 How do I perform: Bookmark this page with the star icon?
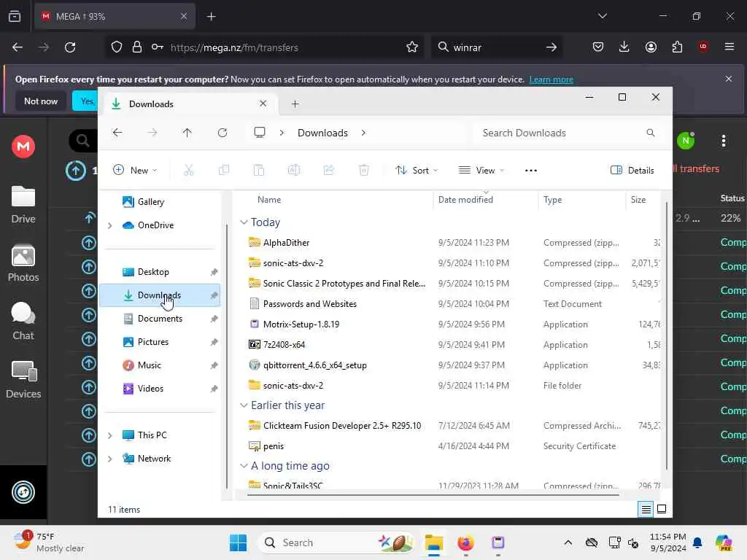click(412, 47)
